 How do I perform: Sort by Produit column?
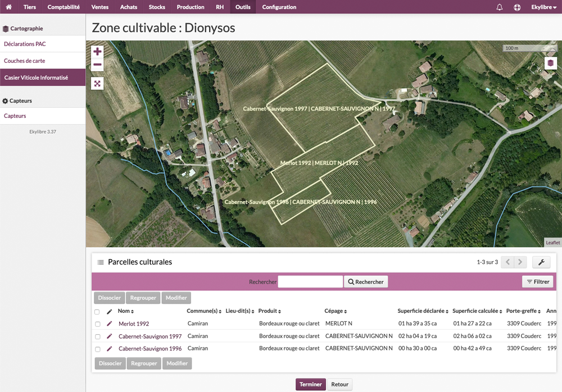pos(270,311)
